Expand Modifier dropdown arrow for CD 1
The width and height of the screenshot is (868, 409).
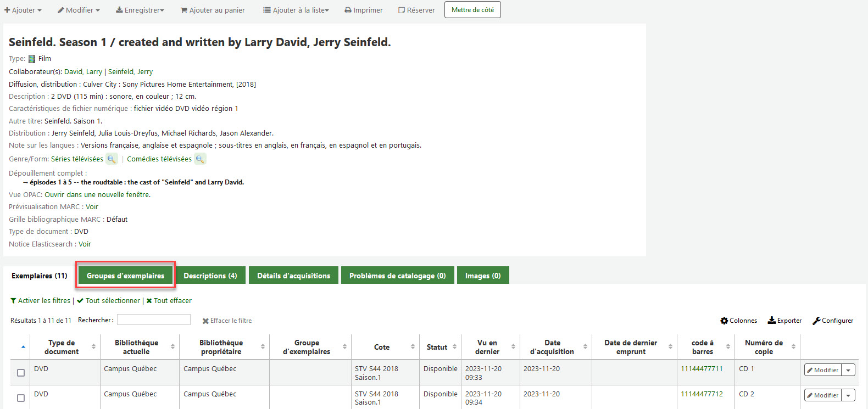(x=848, y=370)
